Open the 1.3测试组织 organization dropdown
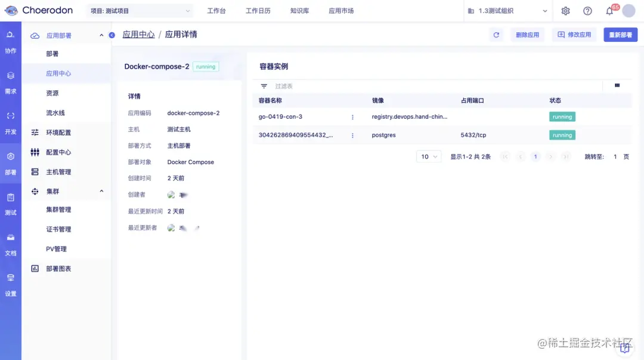The image size is (644, 360). [x=507, y=11]
